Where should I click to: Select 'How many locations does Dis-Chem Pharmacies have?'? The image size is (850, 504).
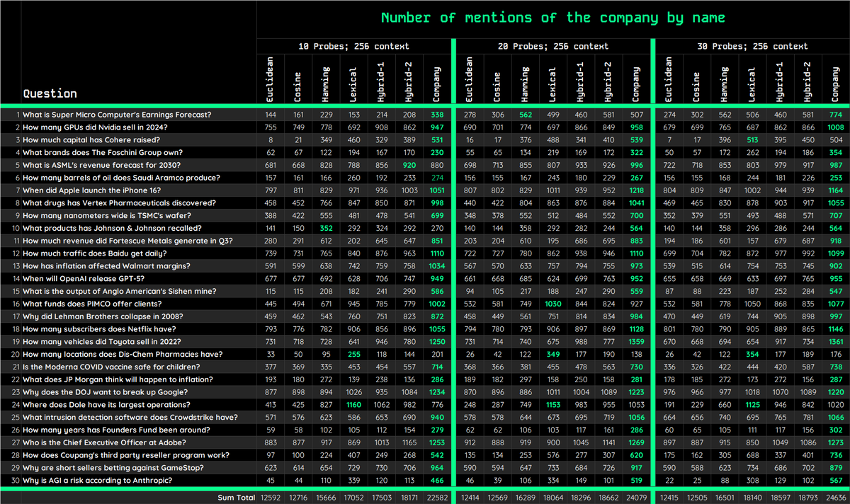pyautogui.click(x=123, y=354)
